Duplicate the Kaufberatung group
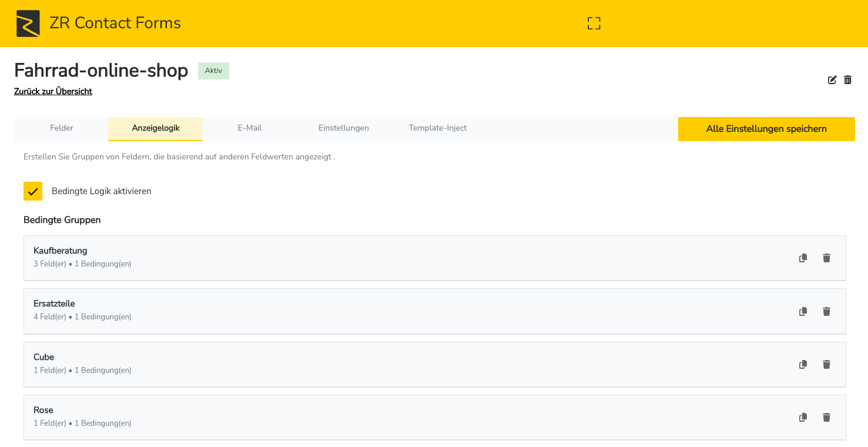 [803, 258]
